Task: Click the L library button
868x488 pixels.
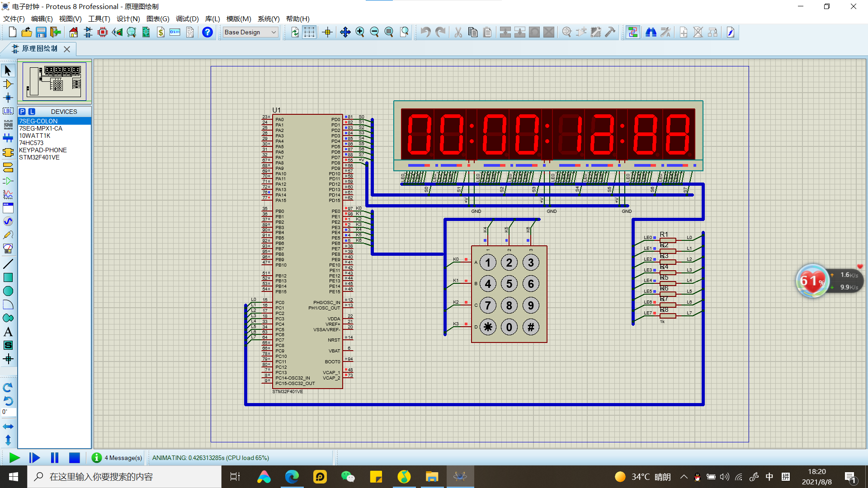Action: (32, 112)
